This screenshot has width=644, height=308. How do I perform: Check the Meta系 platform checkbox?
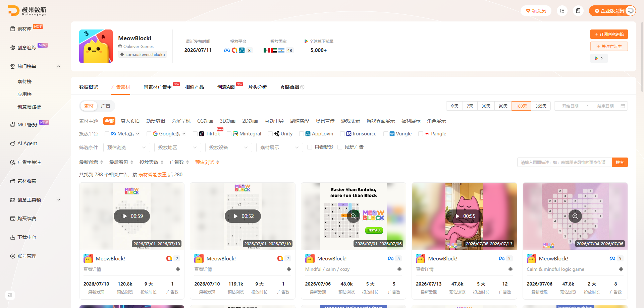tap(107, 134)
